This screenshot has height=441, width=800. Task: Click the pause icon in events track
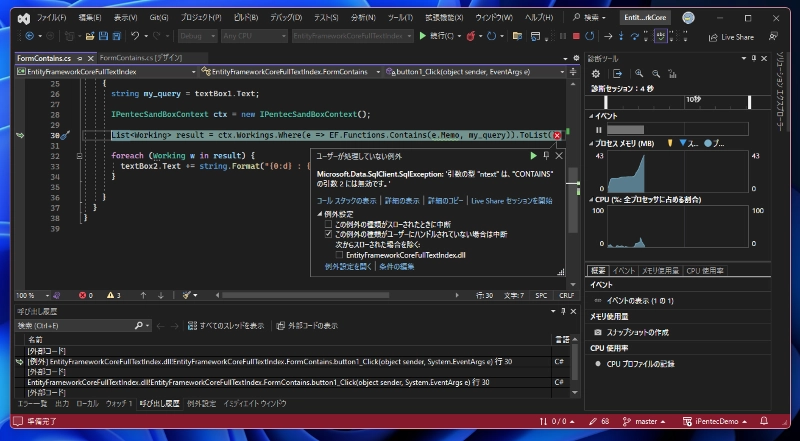coord(598,130)
